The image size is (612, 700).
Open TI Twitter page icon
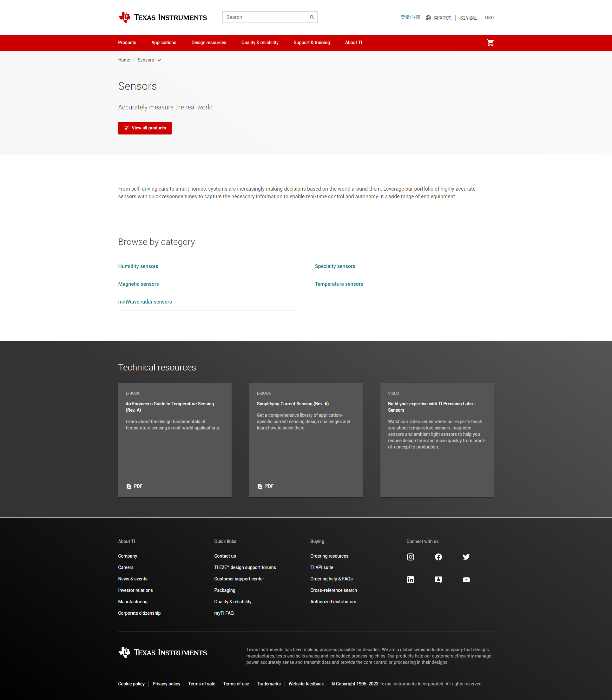pos(466,557)
